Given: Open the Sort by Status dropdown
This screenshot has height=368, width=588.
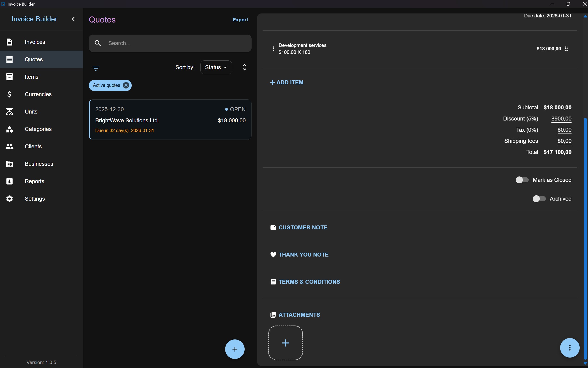Looking at the screenshot, I should [x=216, y=67].
